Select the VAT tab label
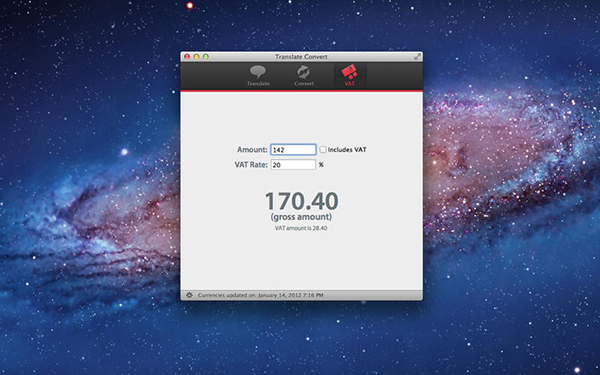Screen dimensions: 600x375 click(x=349, y=83)
